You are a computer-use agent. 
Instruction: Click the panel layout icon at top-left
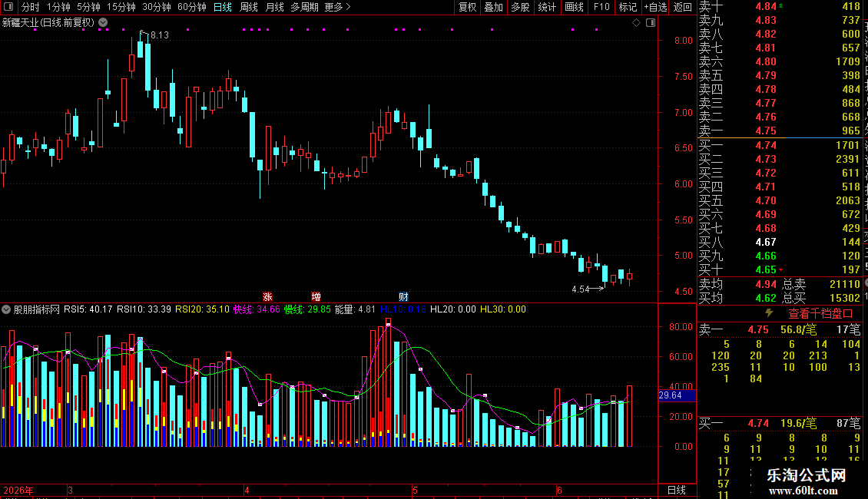(x=8, y=7)
